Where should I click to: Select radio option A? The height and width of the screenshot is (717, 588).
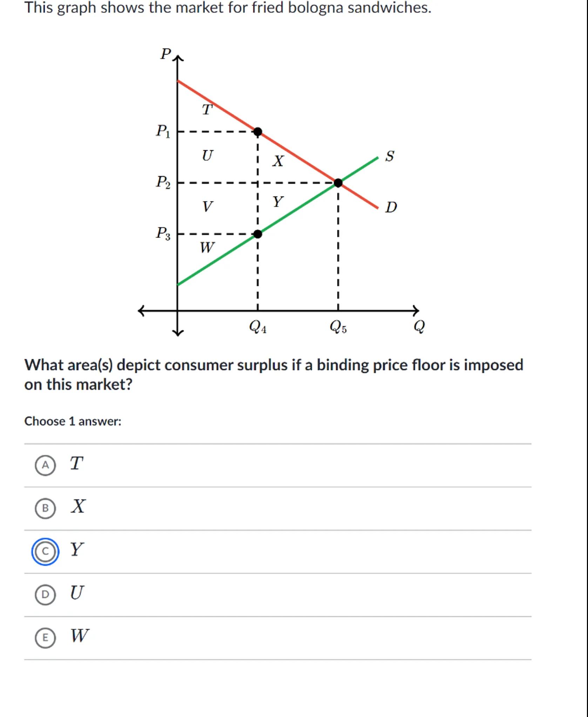(45, 465)
